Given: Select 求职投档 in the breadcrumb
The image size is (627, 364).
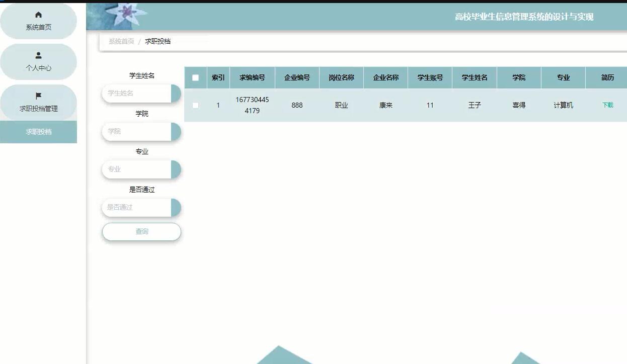Looking at the screenshot, I should 159,41.
